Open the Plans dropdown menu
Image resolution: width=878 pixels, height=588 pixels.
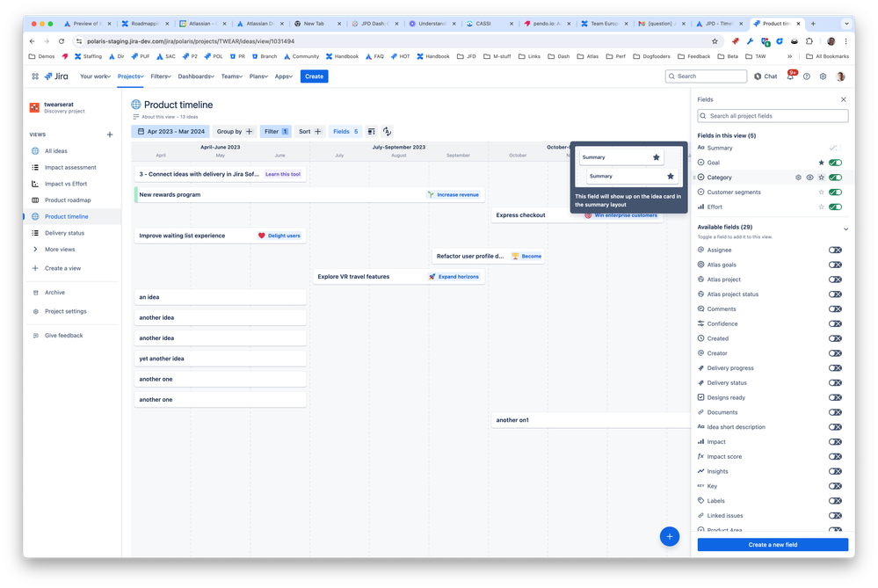(258, 76)
